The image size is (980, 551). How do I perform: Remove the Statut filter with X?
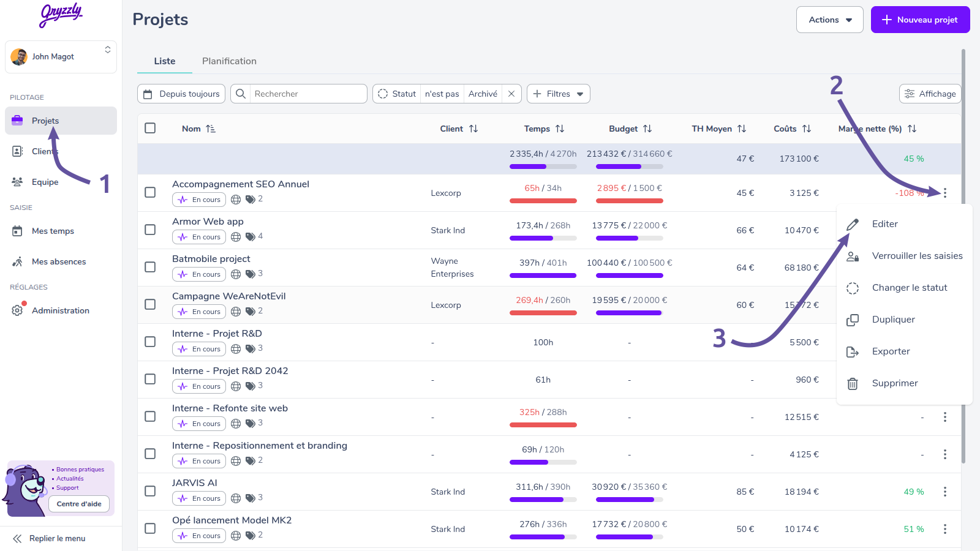511,94
